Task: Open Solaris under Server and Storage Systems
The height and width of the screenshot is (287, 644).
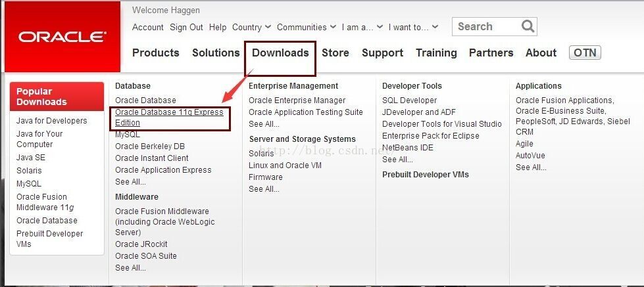Action: 261,153
